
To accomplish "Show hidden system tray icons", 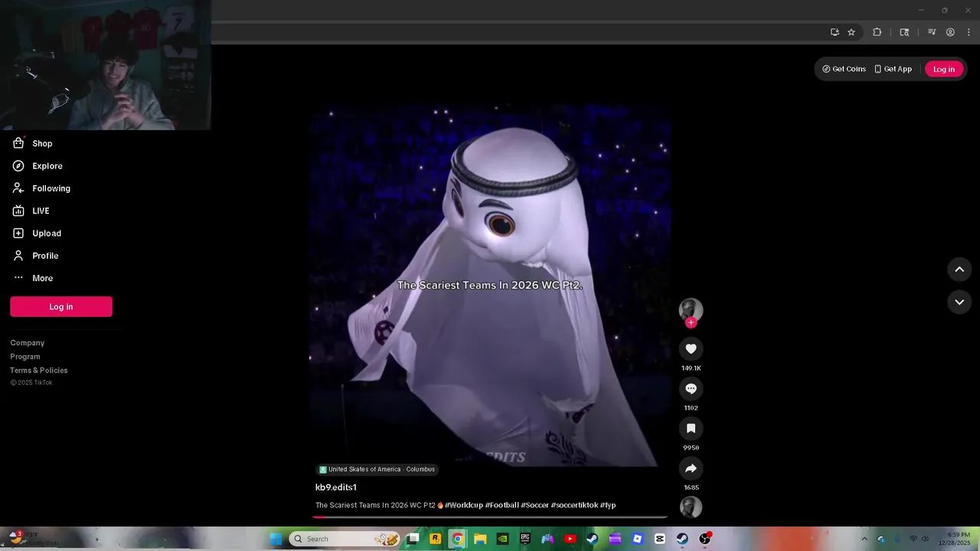I will click(864, 539).
